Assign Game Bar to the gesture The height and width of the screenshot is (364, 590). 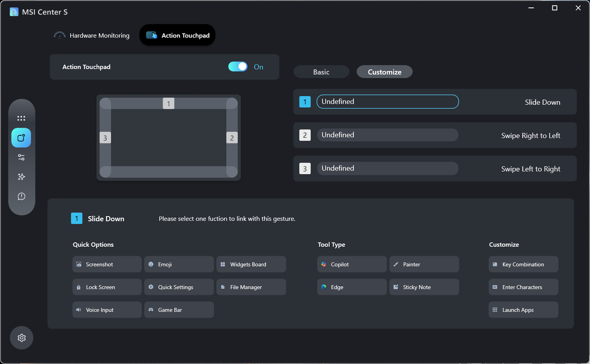[179, 310]
